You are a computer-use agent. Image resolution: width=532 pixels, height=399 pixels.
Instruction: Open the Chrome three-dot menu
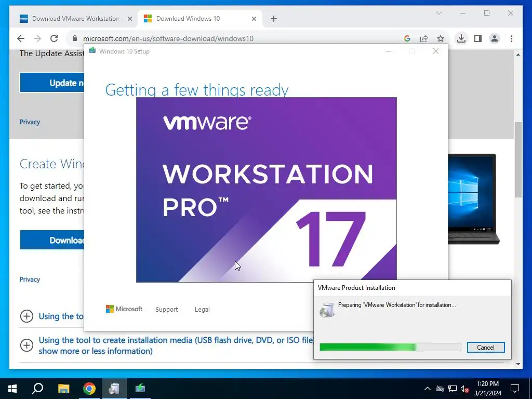[511, 38]
